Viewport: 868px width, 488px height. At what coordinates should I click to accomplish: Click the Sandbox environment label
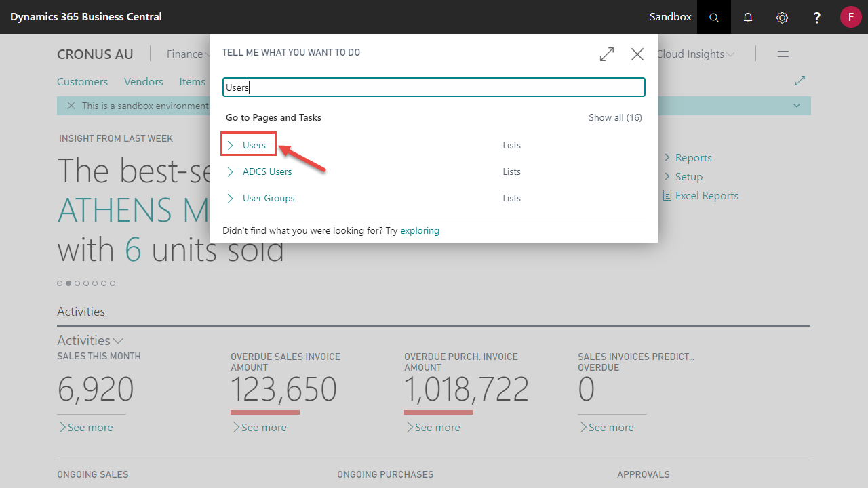pos(670,17)
